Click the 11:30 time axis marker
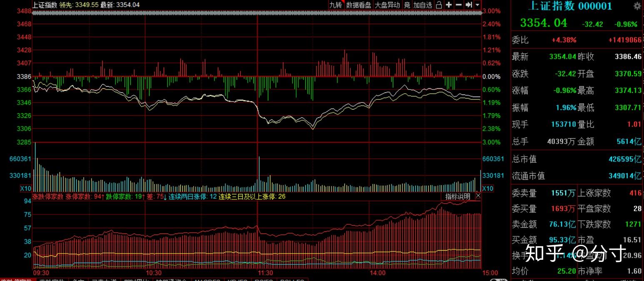 (265, 273)
